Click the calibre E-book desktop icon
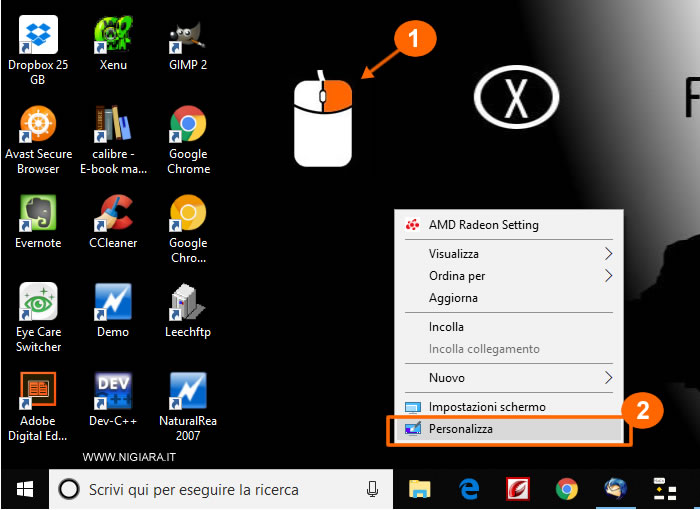Screen dimensions: 700x510 click(x=113, y=126)
